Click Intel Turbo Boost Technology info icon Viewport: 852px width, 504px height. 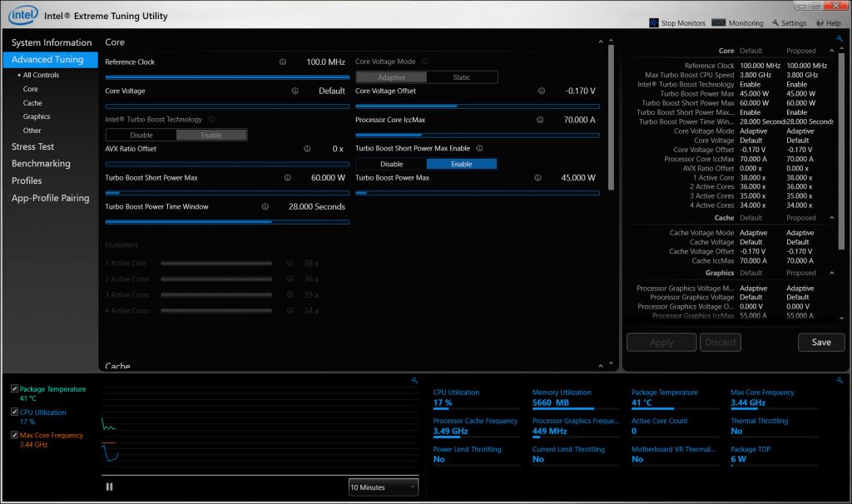click(211, 120)
